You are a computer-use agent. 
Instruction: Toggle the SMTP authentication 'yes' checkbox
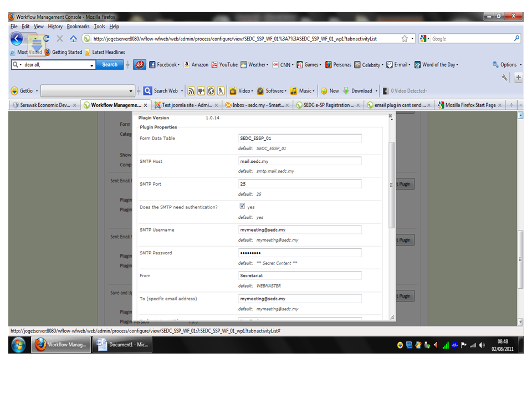[x=243, y=206]
